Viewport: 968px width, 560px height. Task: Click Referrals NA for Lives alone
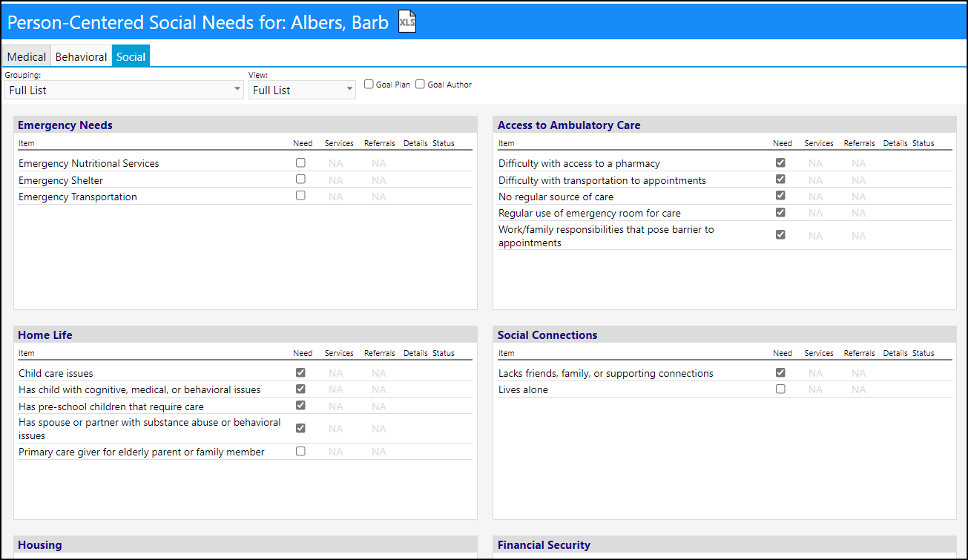click(x=859, y=389)
